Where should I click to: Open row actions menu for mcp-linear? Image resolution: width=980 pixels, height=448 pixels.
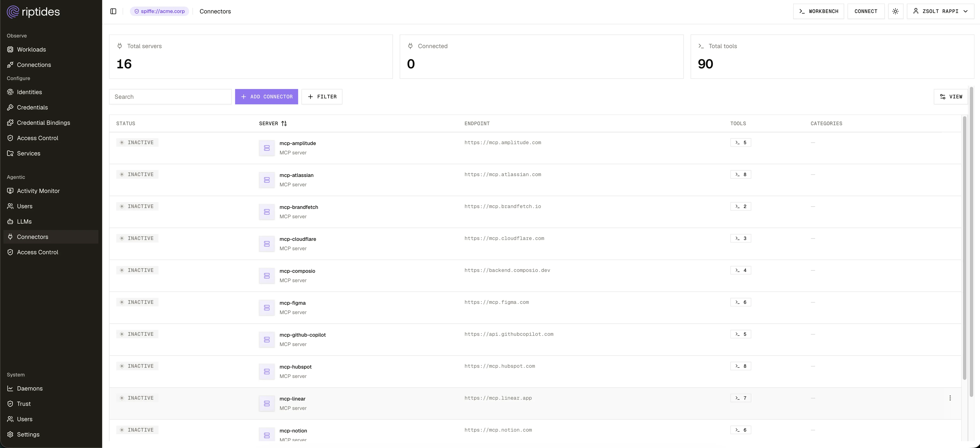950,398
